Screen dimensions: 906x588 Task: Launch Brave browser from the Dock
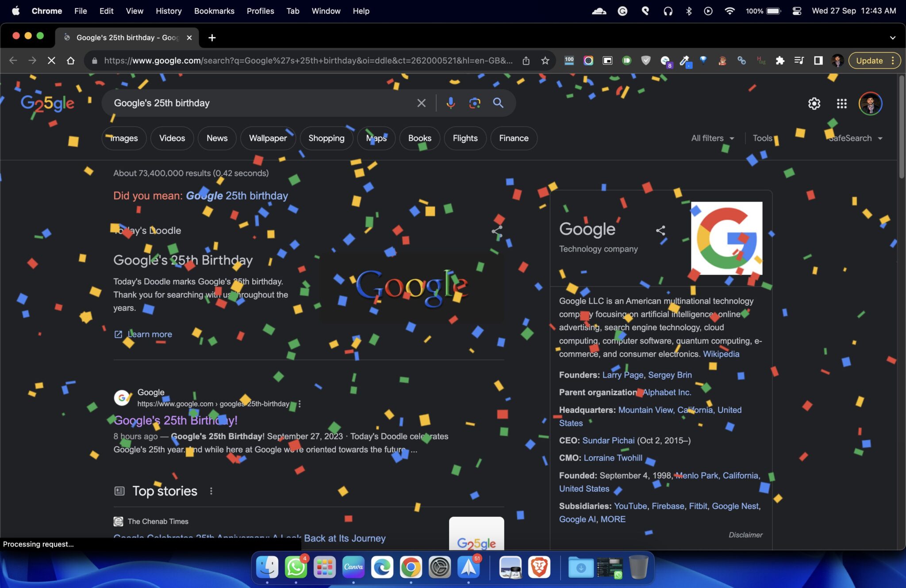[539, 567]
